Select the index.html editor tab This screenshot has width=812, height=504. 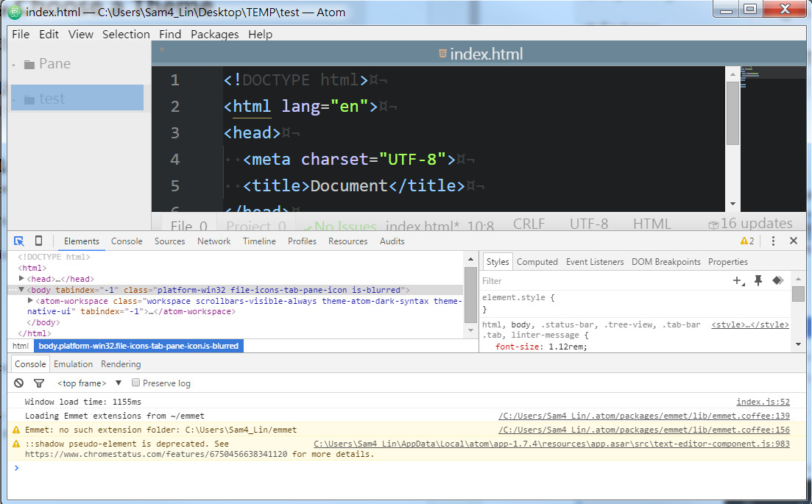pos(481,54)
